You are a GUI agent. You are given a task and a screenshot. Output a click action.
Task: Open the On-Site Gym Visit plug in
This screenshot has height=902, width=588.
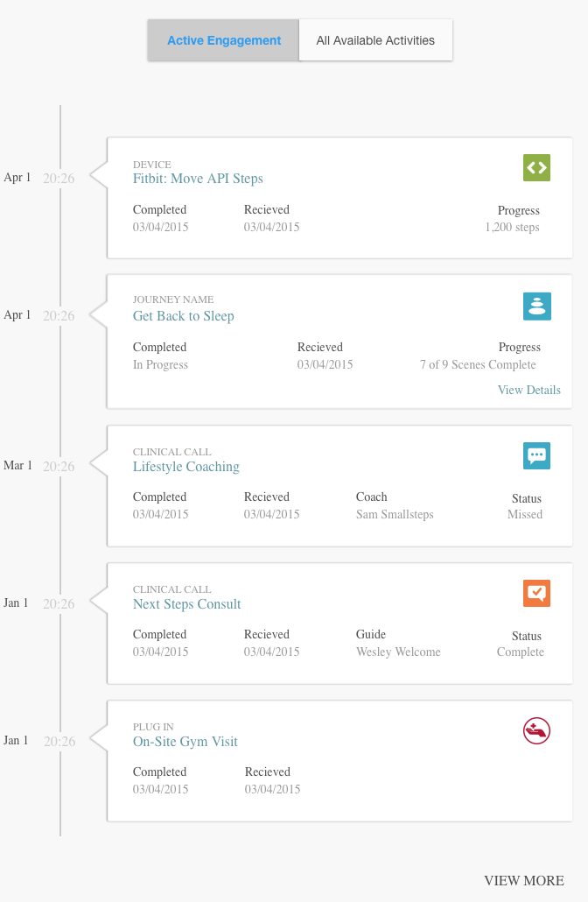pyautogui.click(x=185, y=742)
